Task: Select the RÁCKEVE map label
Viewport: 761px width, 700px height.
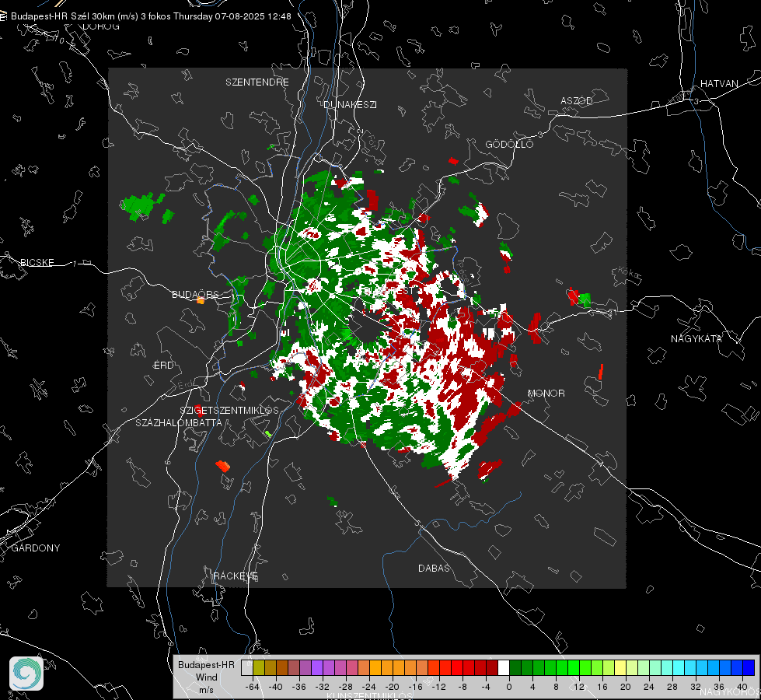Action: pos(236,576)
